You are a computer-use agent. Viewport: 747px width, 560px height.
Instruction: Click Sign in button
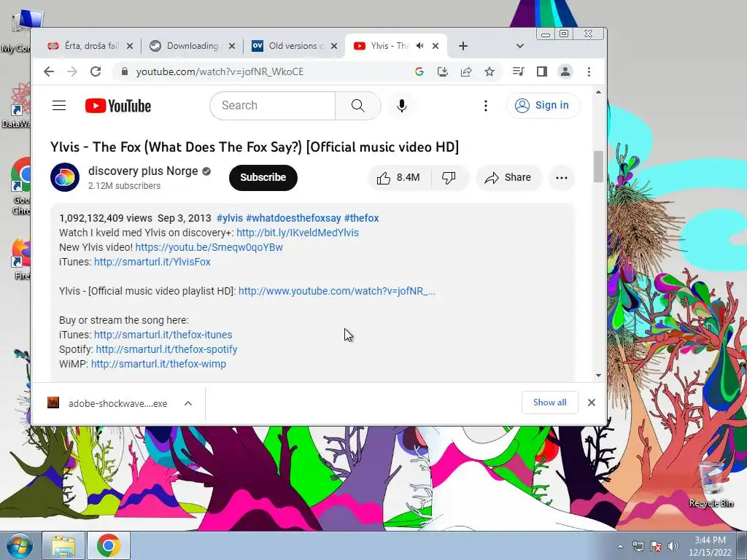[x=543, y=105]
